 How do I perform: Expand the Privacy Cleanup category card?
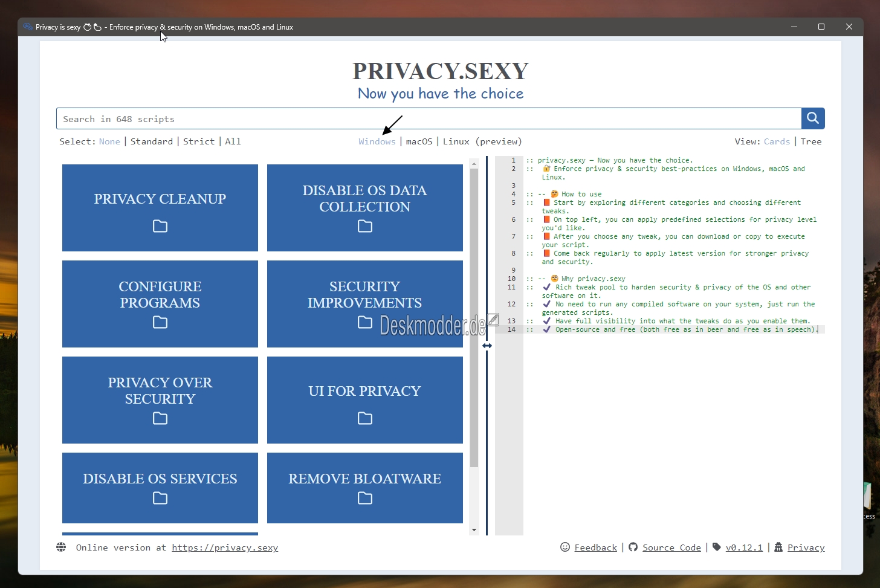160,208
